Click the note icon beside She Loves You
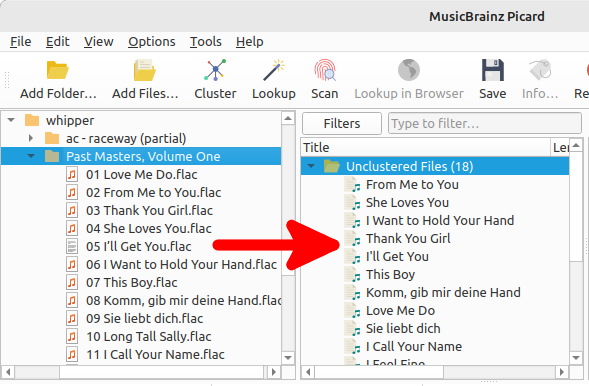 click(x=352, y=203)
